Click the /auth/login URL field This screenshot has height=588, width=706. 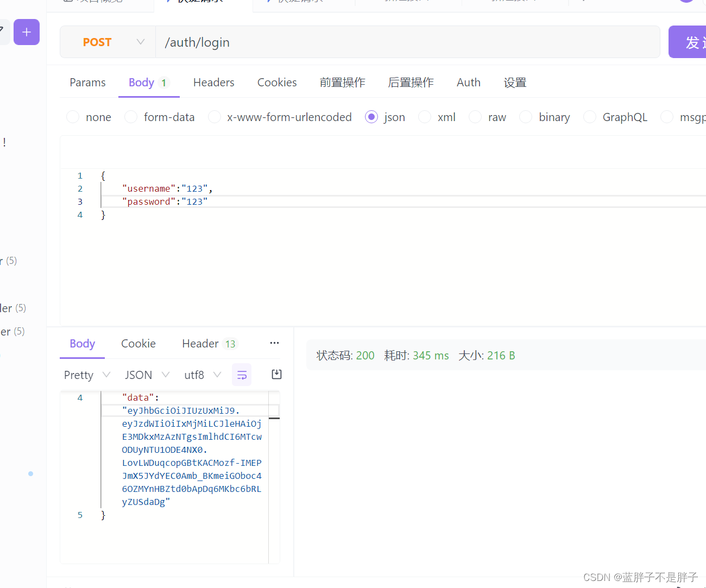407,42
